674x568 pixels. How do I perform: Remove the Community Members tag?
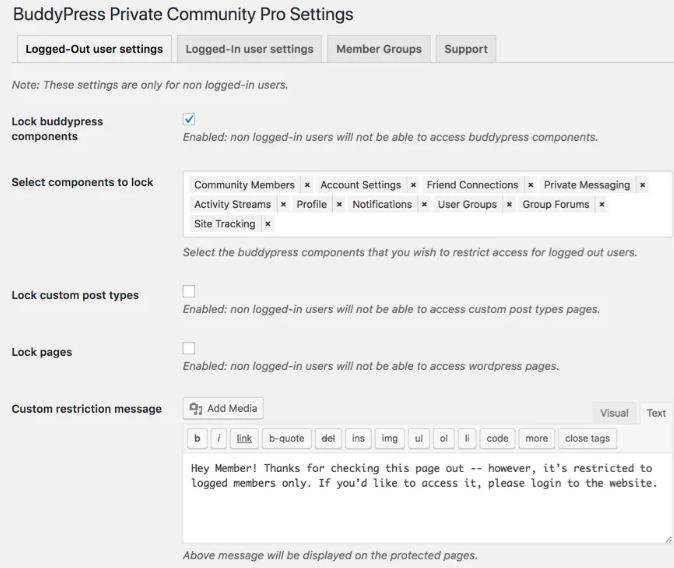pos(307,185)
